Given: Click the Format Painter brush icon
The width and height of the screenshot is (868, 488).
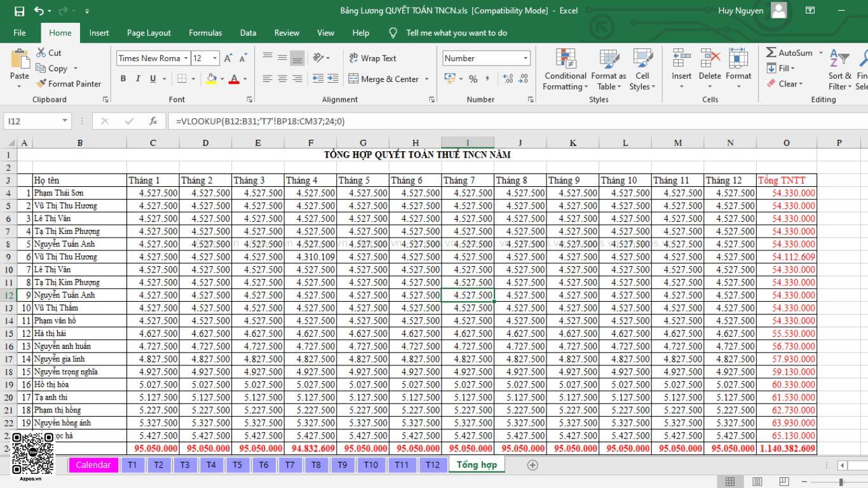Looking at the screenshot, I should pos(41,83).
